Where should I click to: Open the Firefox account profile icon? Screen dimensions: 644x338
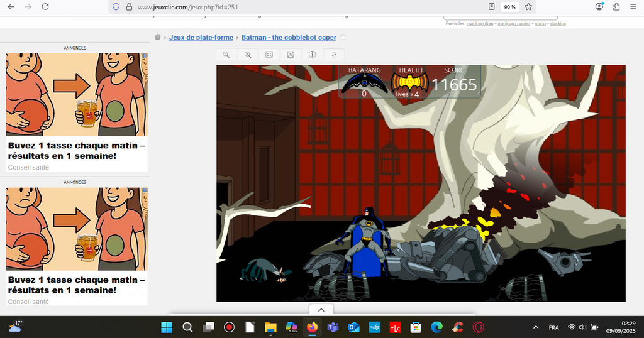(599, 6)
